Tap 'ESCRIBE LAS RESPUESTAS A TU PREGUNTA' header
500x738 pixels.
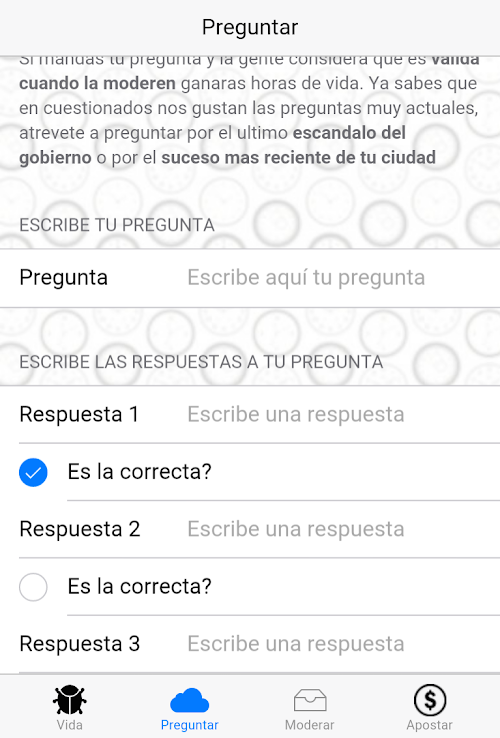pos(201,362)
